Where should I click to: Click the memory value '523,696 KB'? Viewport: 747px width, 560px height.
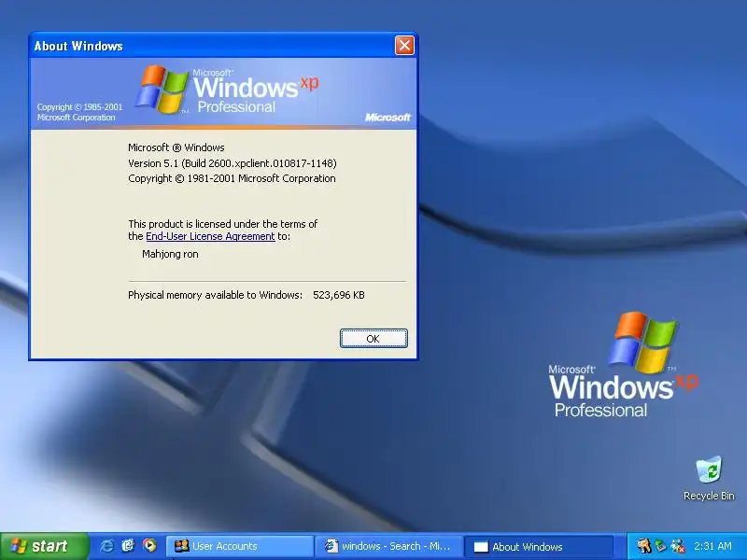339,295
